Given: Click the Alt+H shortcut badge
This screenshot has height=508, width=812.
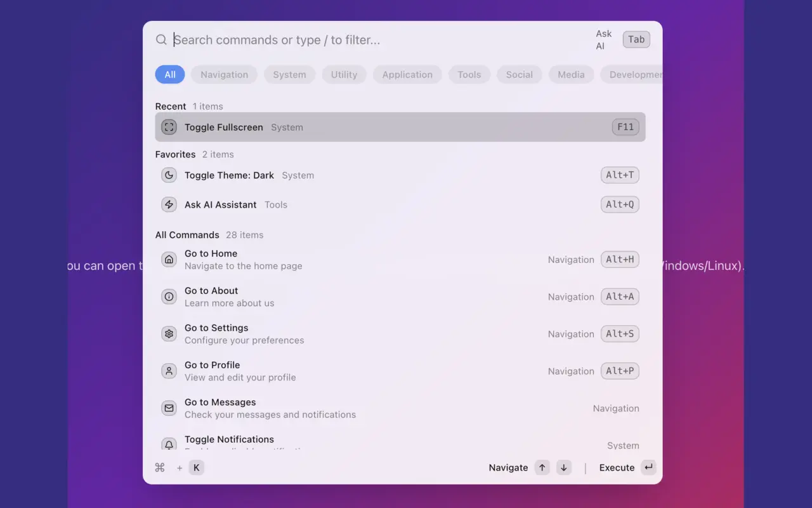Looking at the screenshot, I should coord(620,260).
